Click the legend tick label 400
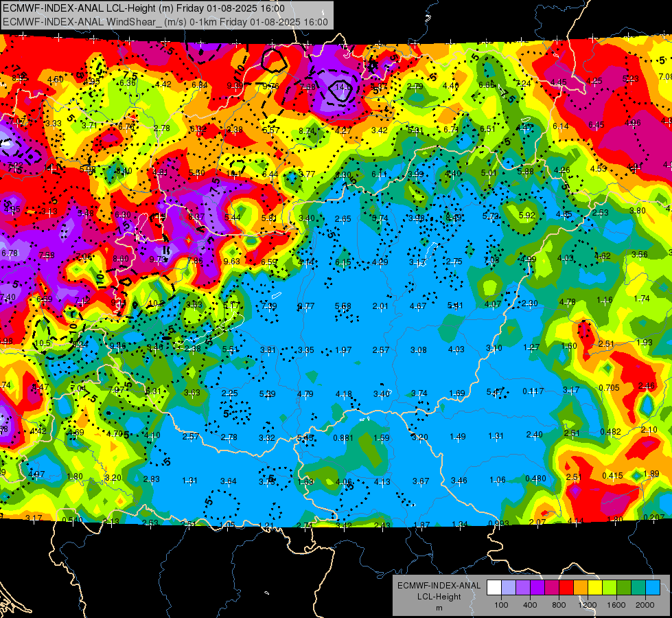This screenshot has width=672, height=618. pyautogui.click(x=530, y=605)
